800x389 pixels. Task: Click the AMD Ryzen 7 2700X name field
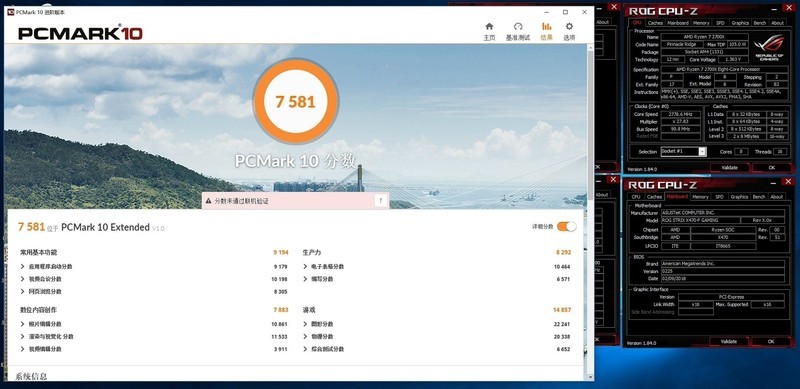(x=705, y=37)
